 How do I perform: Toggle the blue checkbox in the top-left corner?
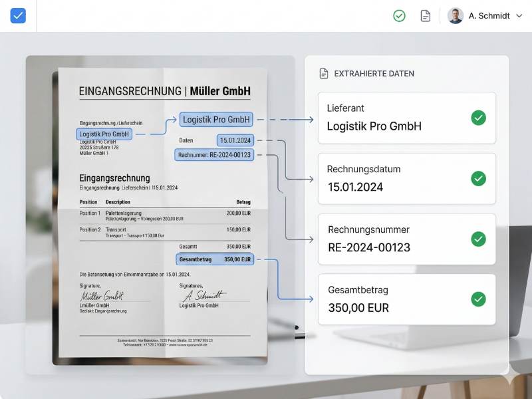pos(18,15)
